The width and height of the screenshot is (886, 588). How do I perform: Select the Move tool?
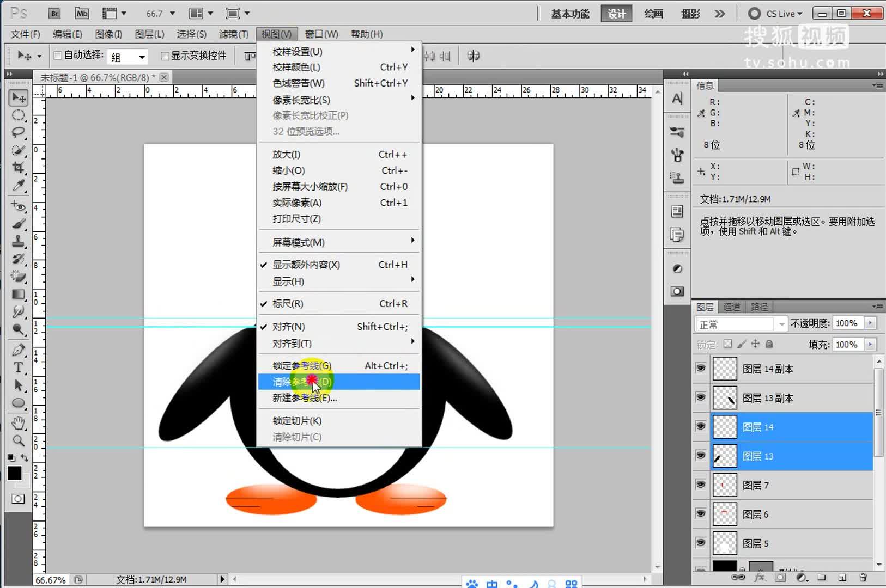pos(18,98)
